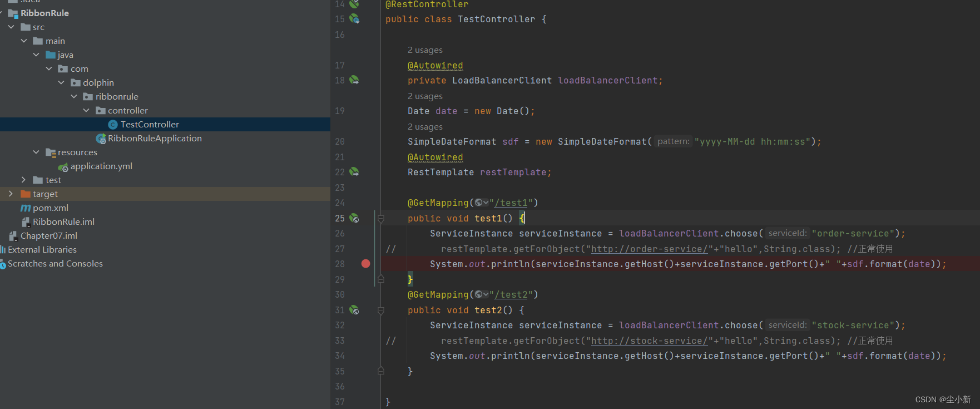The image size is (980, 409).
Task: Click the Chapter07.iml file icon
Action: tap(13, 236)
